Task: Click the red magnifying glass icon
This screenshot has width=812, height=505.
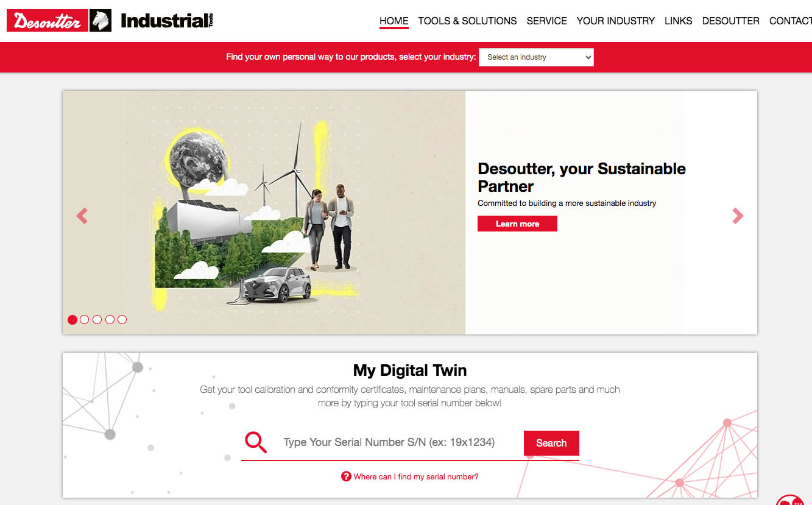Action: 256,442
